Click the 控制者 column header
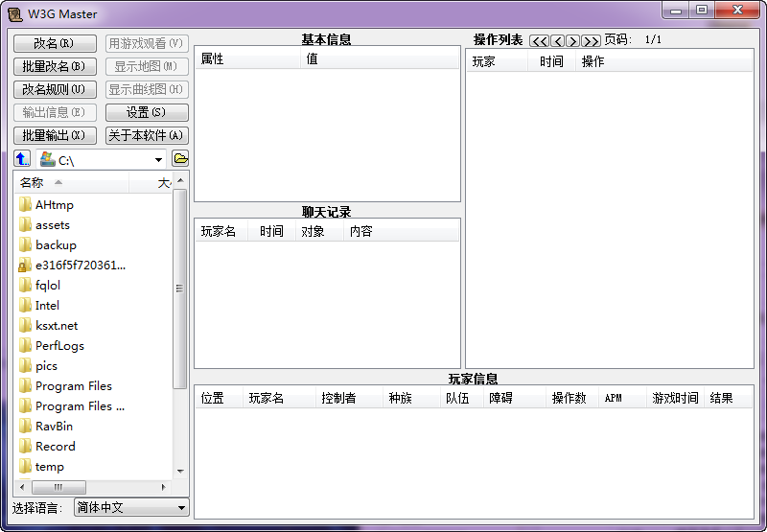 [349, 398]
